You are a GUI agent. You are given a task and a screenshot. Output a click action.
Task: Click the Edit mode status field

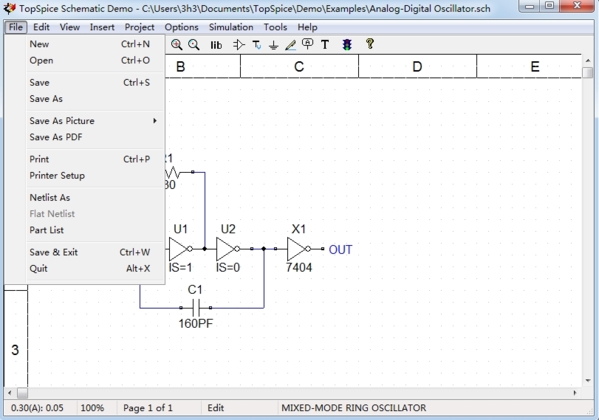coord(216,408)
